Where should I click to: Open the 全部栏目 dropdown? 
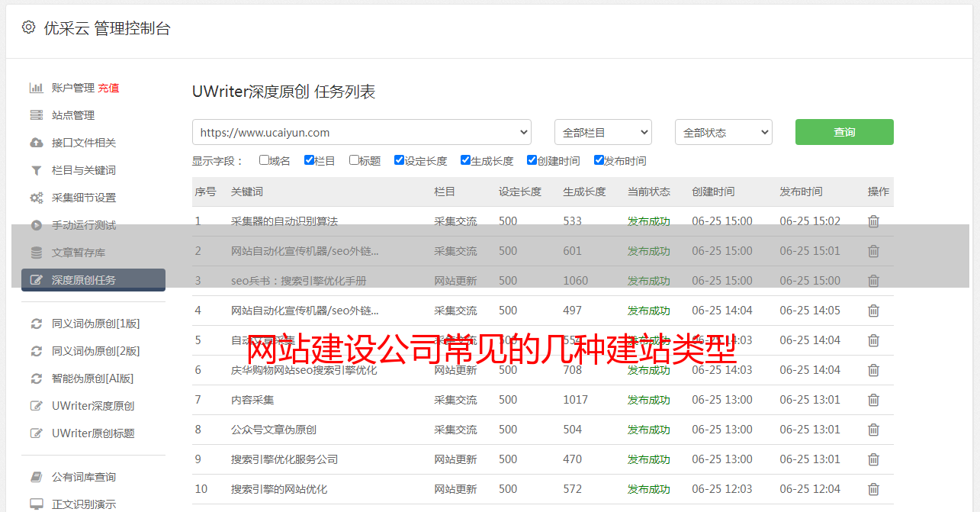point(602,132)
